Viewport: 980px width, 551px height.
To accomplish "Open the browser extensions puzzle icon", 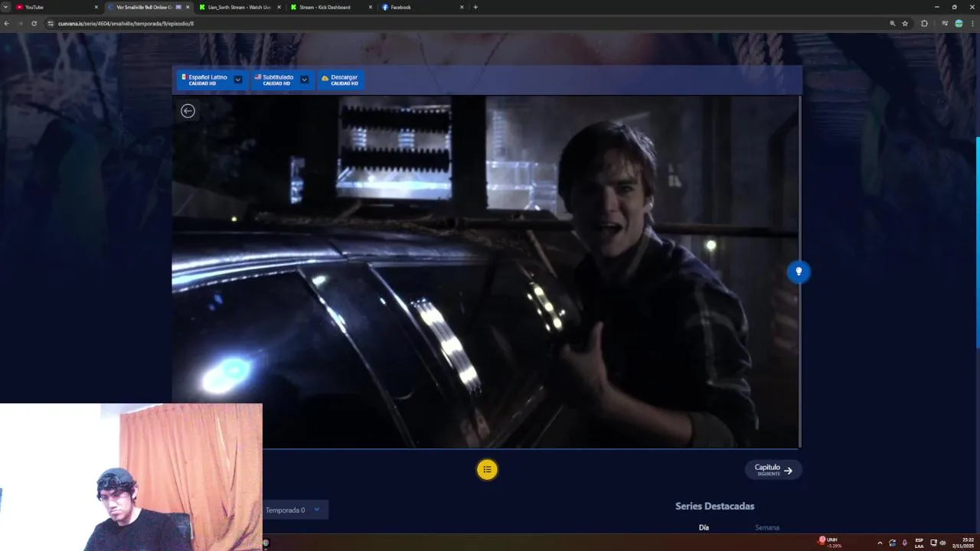I will tap(924, 24).
